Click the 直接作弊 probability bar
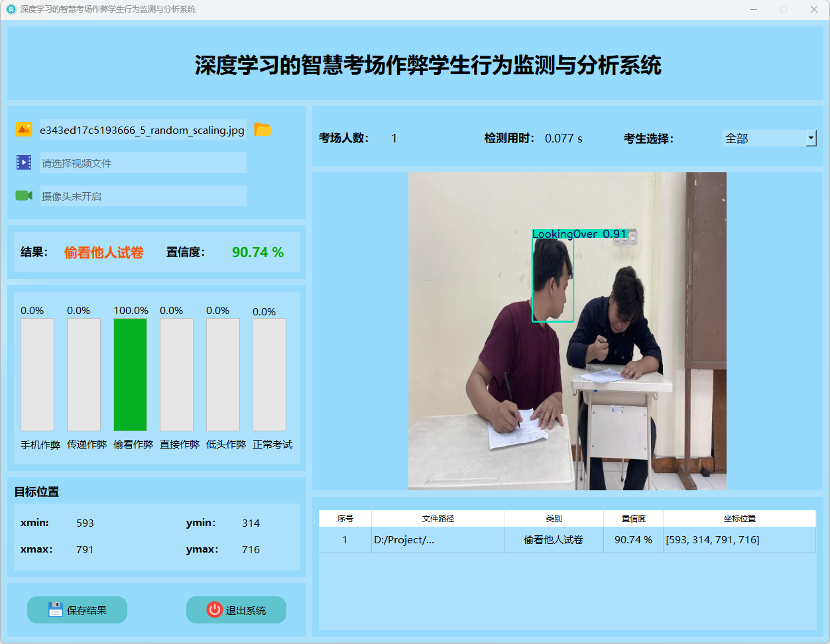Image resolution: width=830 pixels, height=644 pixels. pyautogui.click(x=176, y=374)
